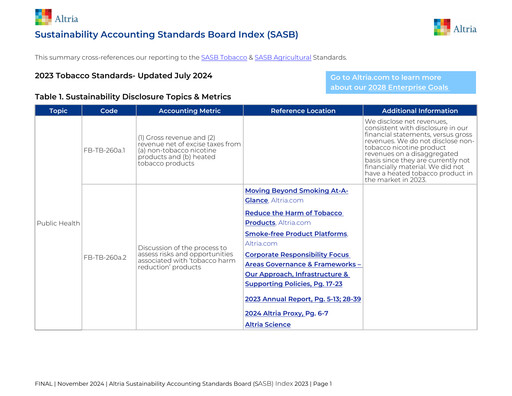Click the Altria logo above the page title
512x396 pixels.
(56, 17)
